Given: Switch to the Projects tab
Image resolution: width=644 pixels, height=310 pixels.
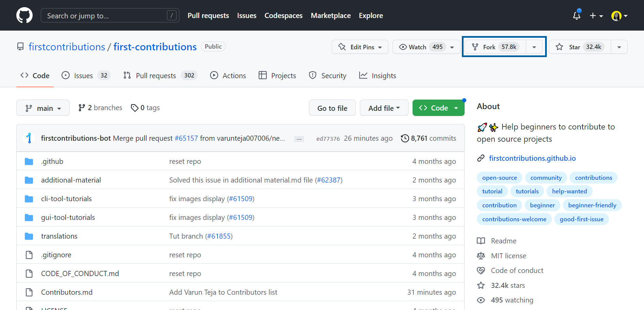Looking at the screenshot, I should point(277,75).
